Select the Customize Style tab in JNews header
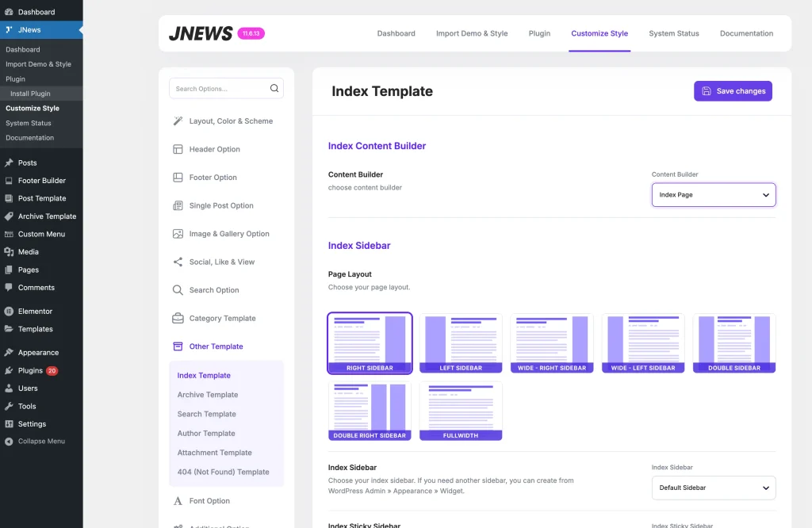 click(x=599, y=33)
